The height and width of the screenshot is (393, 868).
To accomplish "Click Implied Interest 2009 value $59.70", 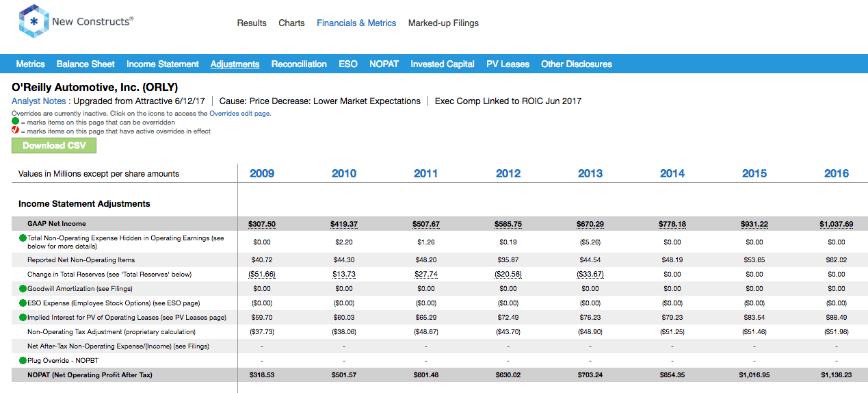I will (262, 318).
